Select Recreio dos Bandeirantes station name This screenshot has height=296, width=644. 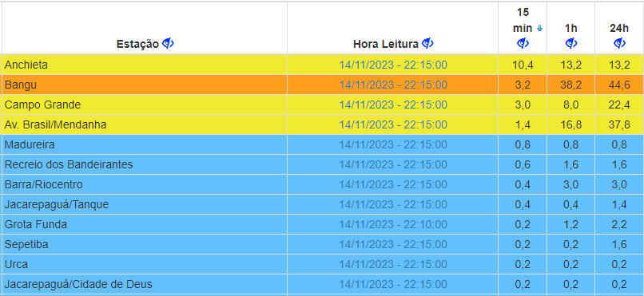click(x=69, y=165)
